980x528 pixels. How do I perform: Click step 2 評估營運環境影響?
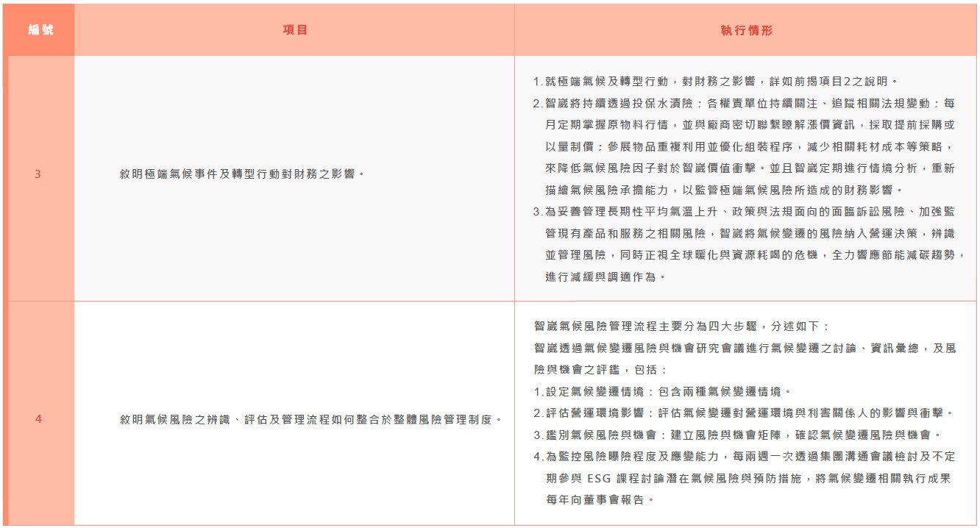coord(743,413)
